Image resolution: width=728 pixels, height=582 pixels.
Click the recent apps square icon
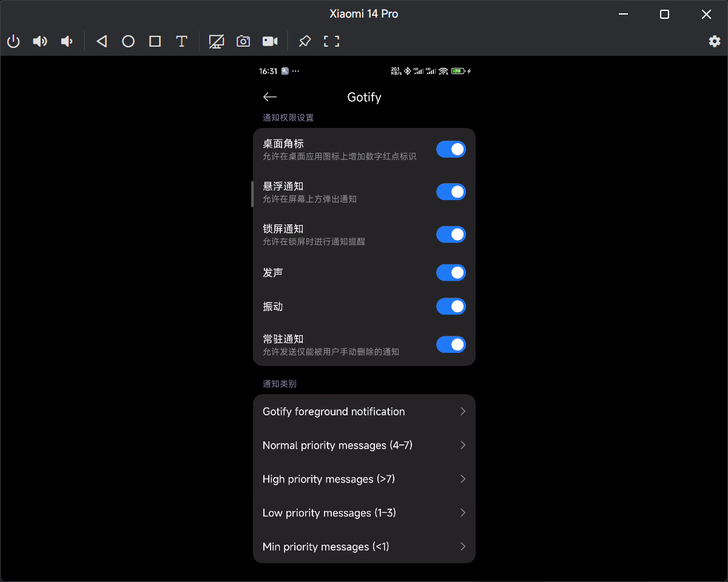(155, 41)
